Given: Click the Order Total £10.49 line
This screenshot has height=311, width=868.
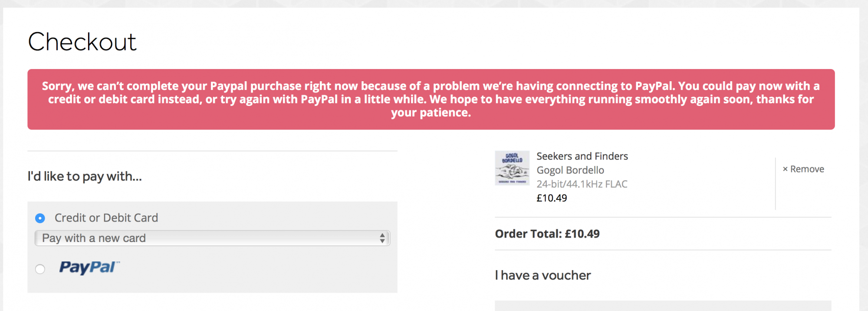Looking at the screenshot, I should click(547, 234).
